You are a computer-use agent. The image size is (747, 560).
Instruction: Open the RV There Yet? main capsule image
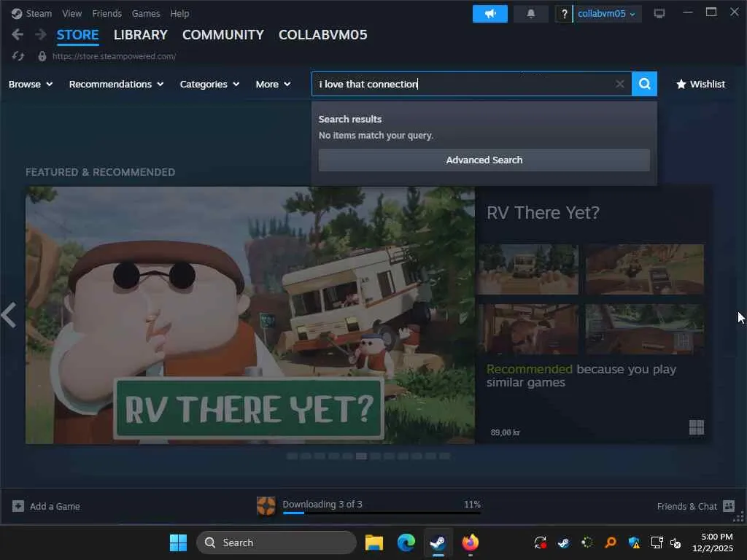pyautogui.click(x=250, y=315)
